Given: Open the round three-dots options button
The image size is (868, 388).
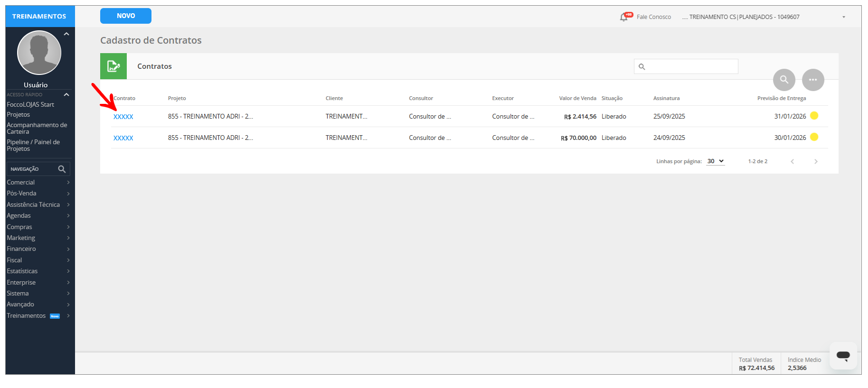Looking at the screenshot, I should pos(813,80).
